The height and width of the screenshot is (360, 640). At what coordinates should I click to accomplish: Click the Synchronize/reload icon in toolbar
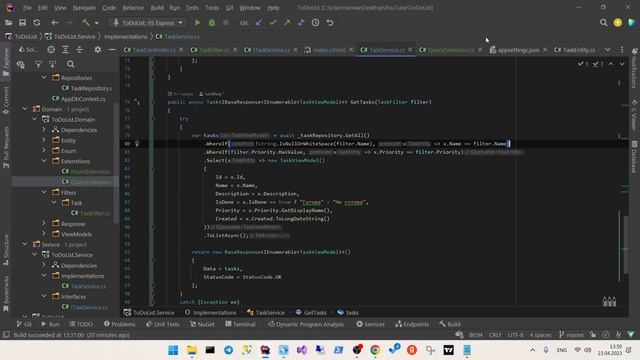pyautogui.click(x=37, y=23)
